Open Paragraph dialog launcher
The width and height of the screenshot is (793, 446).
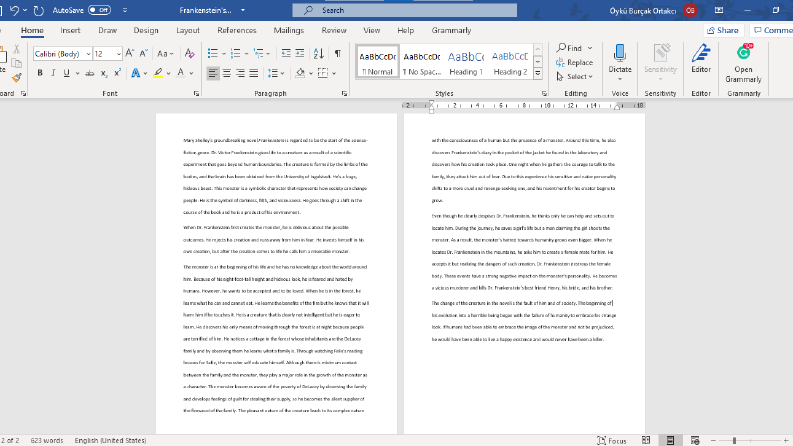click(x=344, y=94)
